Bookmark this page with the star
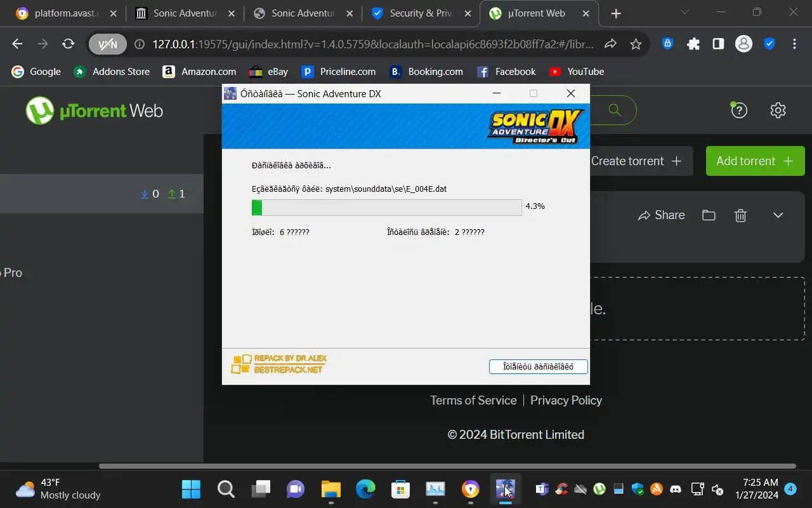 coord(636,44)
